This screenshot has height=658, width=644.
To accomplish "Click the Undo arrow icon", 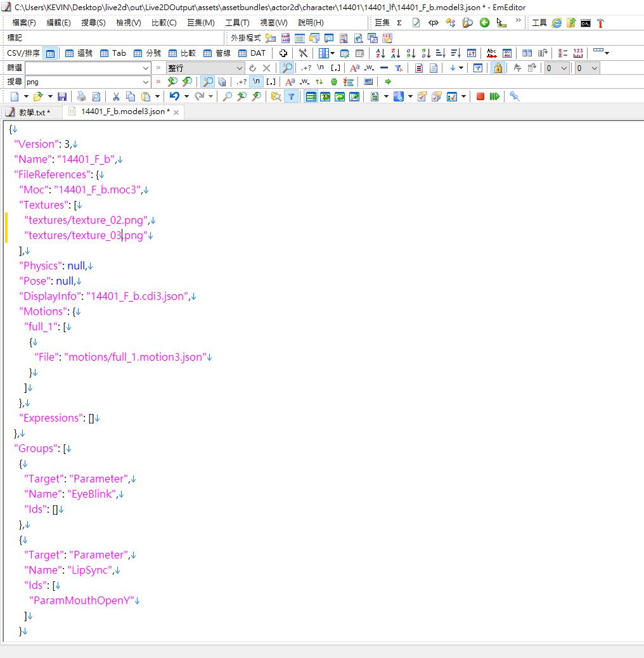I will pyautogui.click(x=174, y=96).
